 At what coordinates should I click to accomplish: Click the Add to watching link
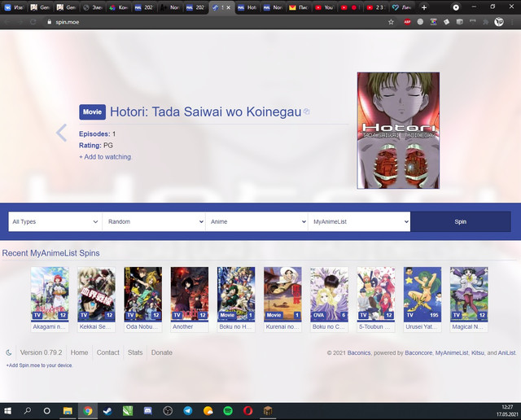(x=105, y=156)
